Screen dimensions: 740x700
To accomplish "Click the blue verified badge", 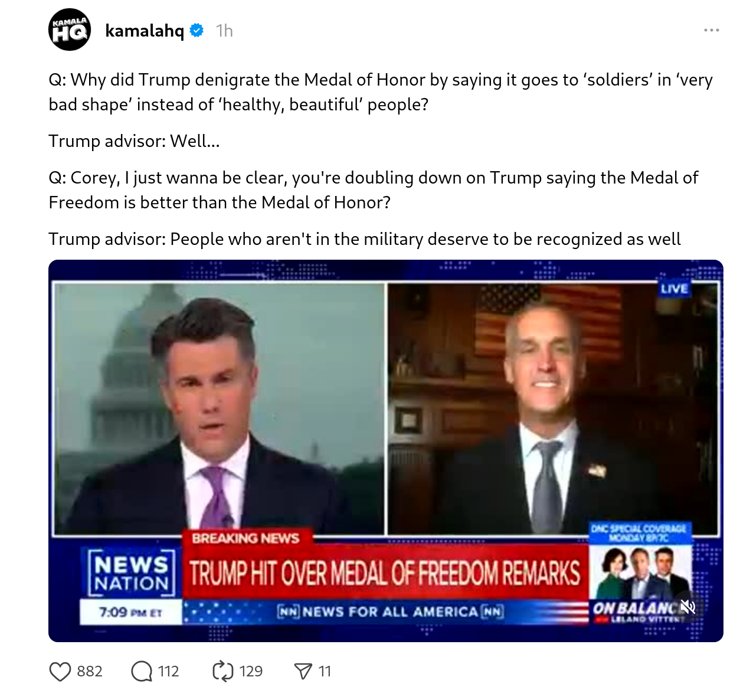I will point(197,30).
